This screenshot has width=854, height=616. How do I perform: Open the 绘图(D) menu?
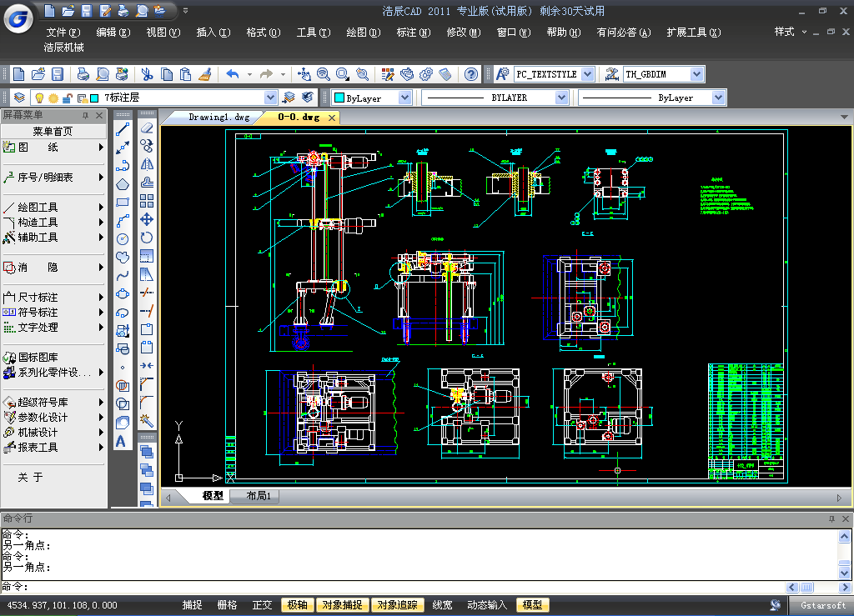(363, 33)
